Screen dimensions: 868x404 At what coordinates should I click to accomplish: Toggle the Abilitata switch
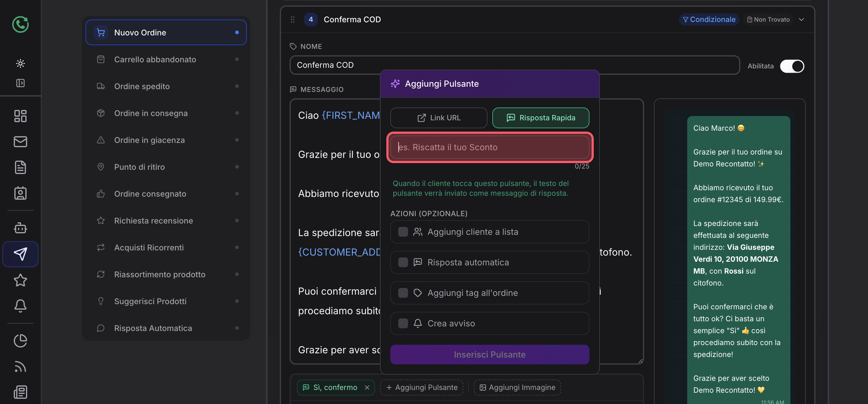click(792, 66)
